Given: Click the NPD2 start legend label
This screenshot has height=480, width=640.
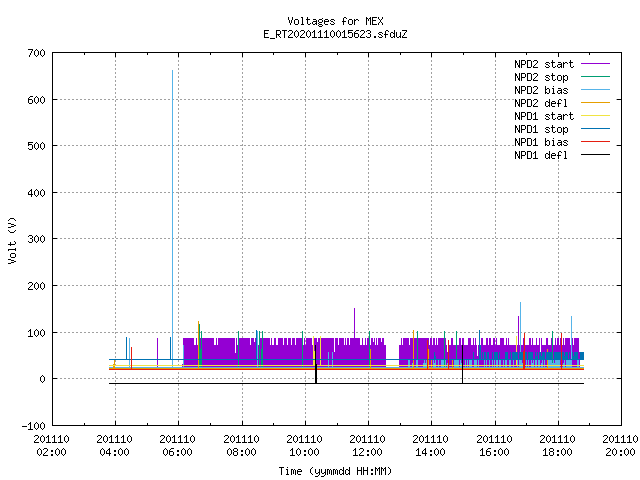Looking at the screenshot, I should point(544,64).
